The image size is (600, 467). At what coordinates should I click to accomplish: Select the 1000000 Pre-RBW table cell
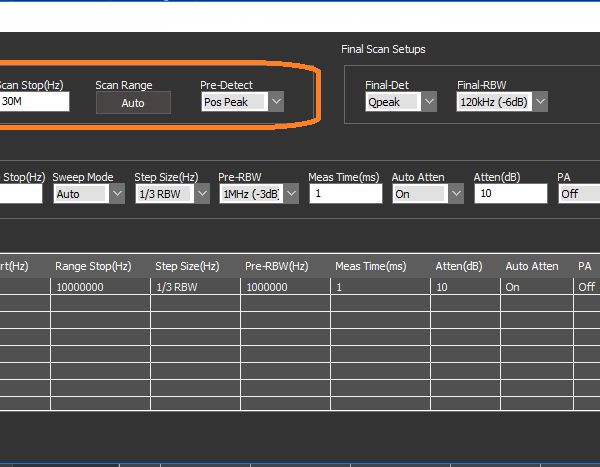tap(285, 286)
